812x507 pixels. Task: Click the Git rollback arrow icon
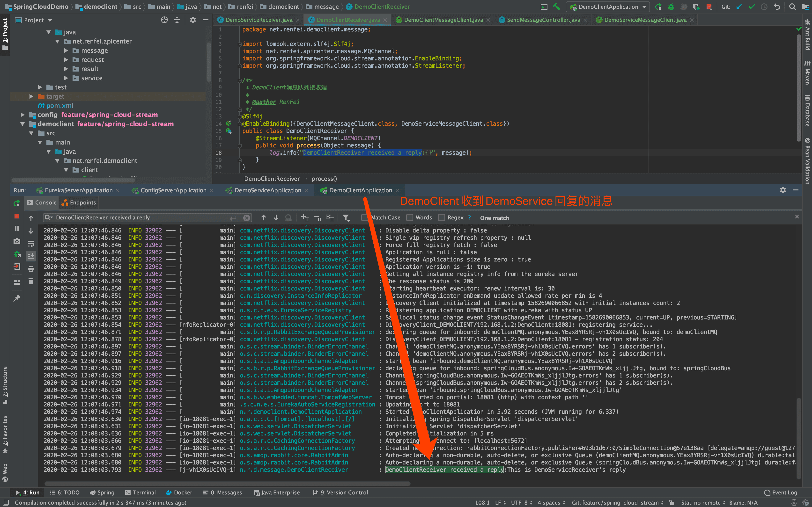click(x=777, y=7)
